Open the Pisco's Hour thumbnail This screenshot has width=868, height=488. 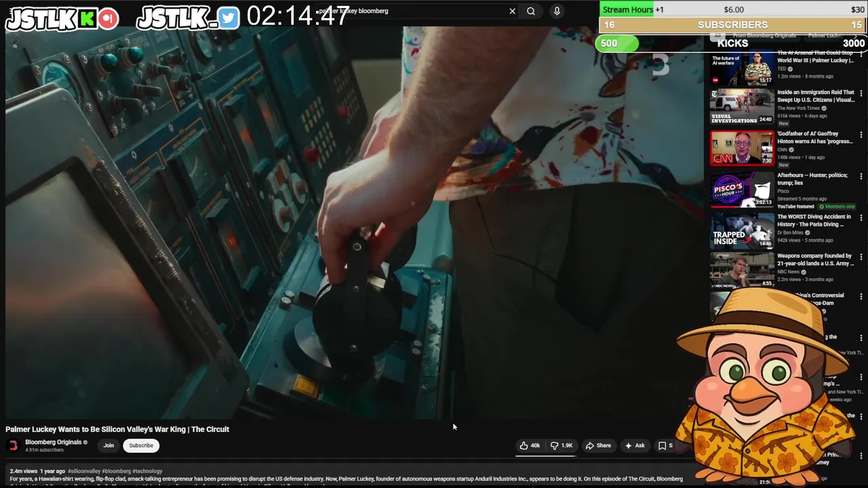[x=742, y=189]
